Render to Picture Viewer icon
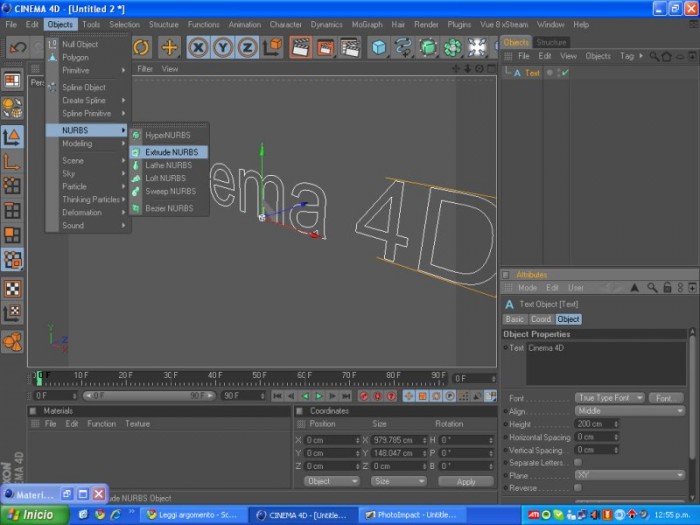This screenshot has width=700, height=525. (325, 47)
